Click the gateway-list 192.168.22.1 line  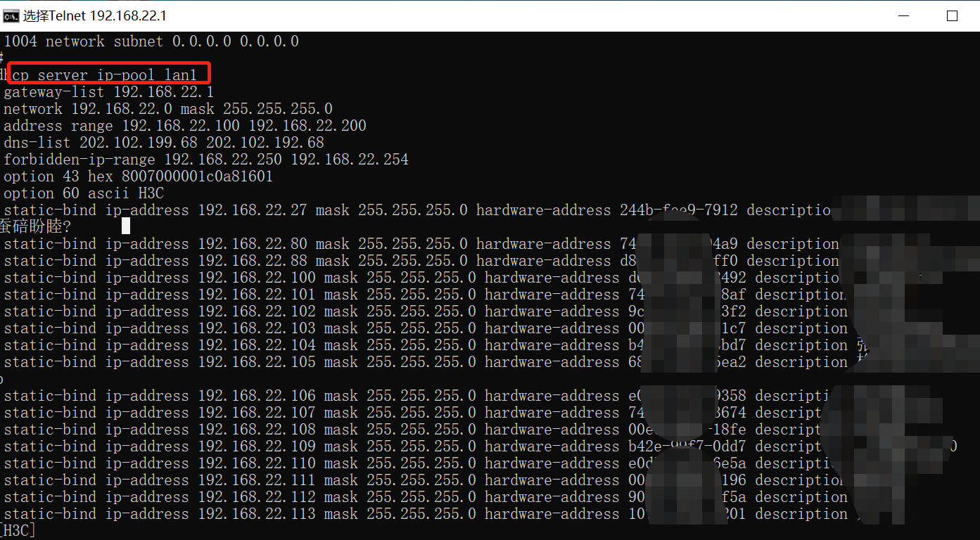[108, 92]
